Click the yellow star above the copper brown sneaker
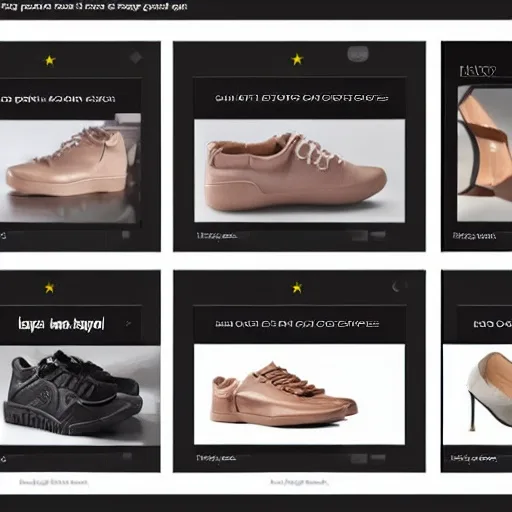 tap(297, 287)
